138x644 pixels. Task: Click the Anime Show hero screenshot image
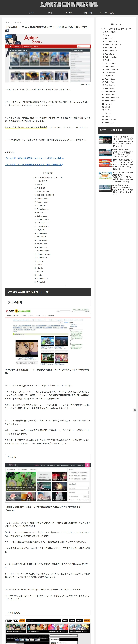tap(48, 58)
